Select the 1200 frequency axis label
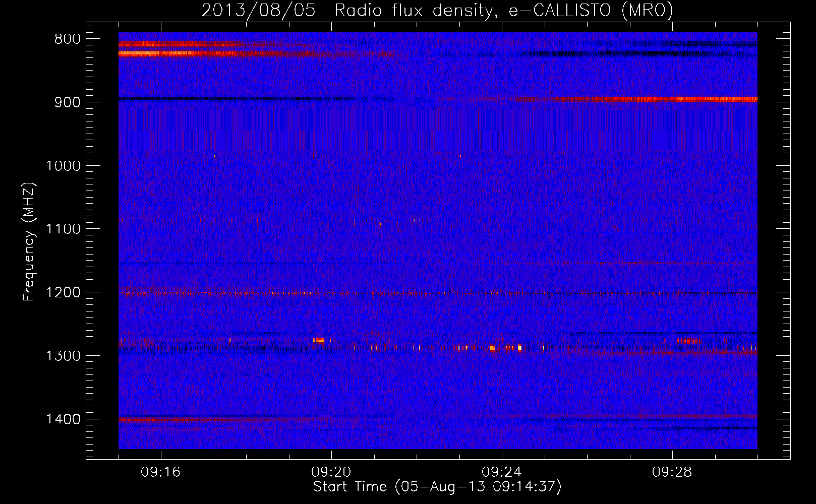 coord(63,292)
